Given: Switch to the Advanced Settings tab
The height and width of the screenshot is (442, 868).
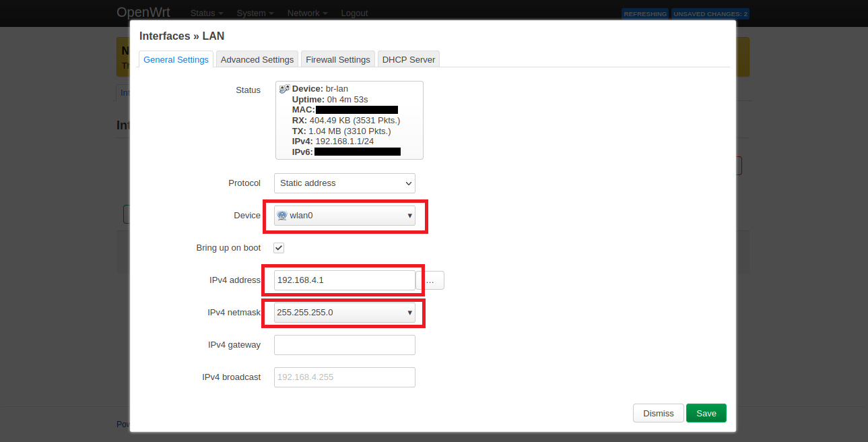Looking at the screenshot, I should [257, 59].
